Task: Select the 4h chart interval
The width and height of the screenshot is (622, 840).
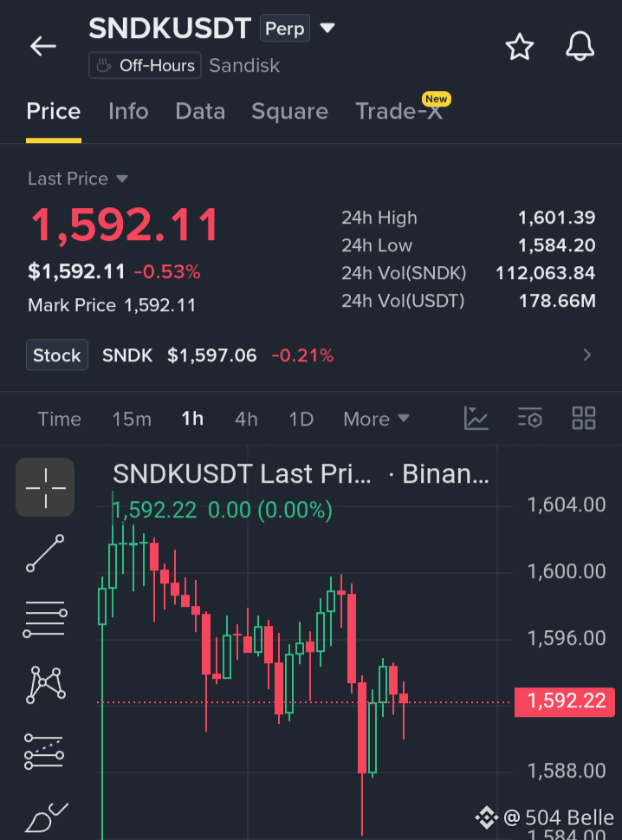Action: coord(246,419)
